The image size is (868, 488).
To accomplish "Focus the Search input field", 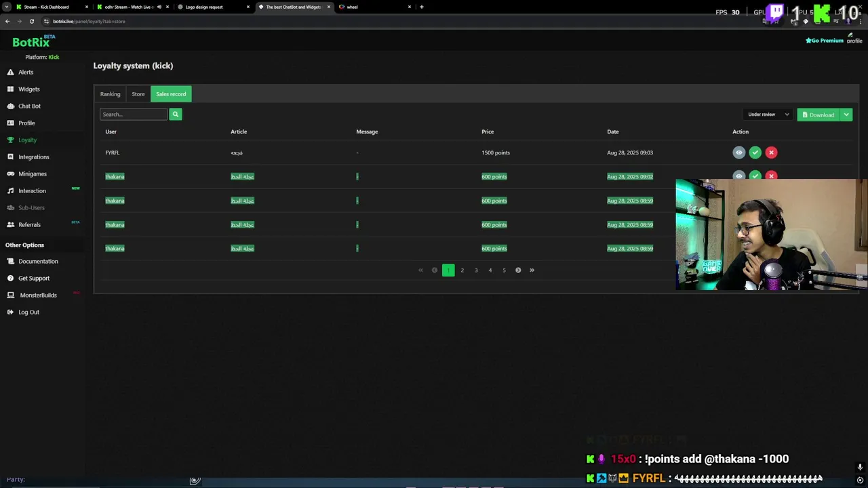I will coord(134,114).
